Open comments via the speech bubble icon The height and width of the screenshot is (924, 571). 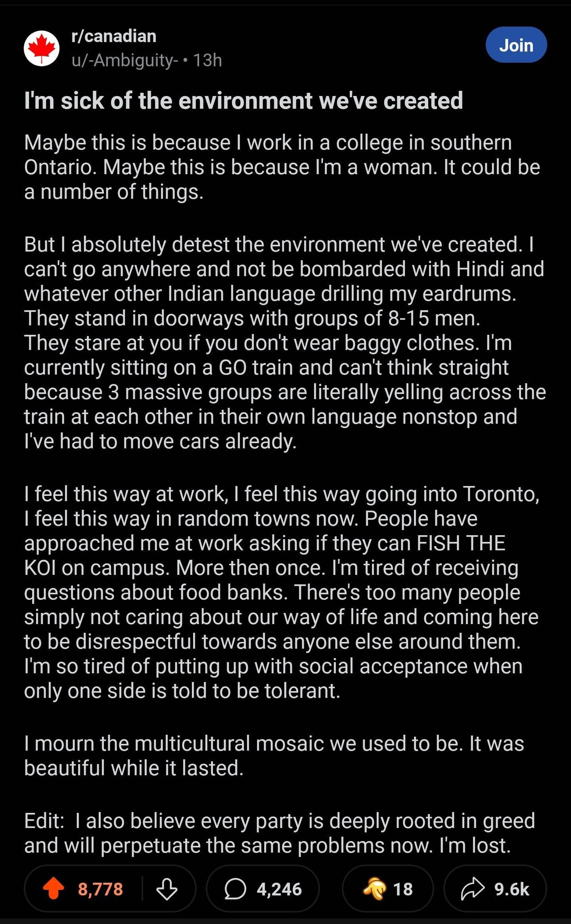[235, 889]
